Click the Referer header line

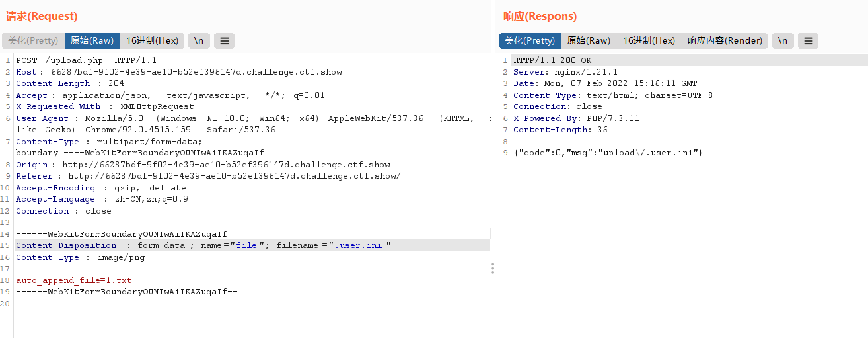click(208, 176)
